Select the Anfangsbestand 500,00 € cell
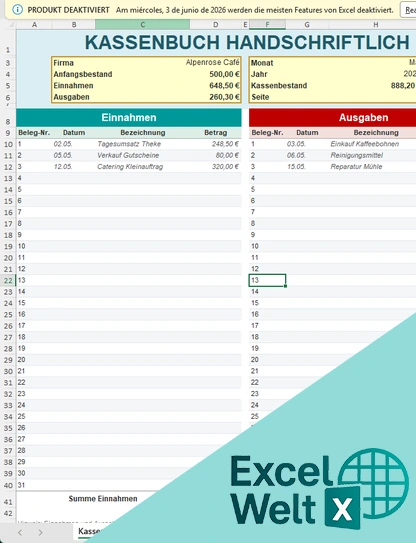The width and height of the screenshot is (416, 543). 224,74
